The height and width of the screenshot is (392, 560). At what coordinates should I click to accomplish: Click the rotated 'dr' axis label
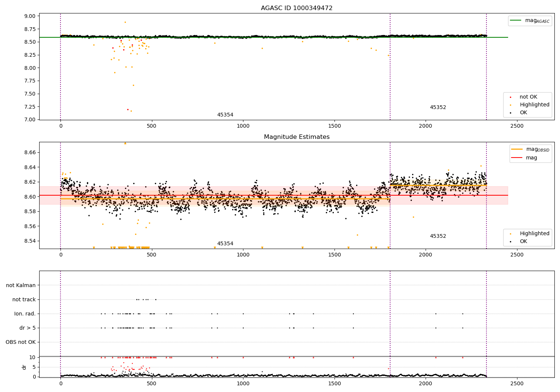pyautogui.click(x=24, y=367)
